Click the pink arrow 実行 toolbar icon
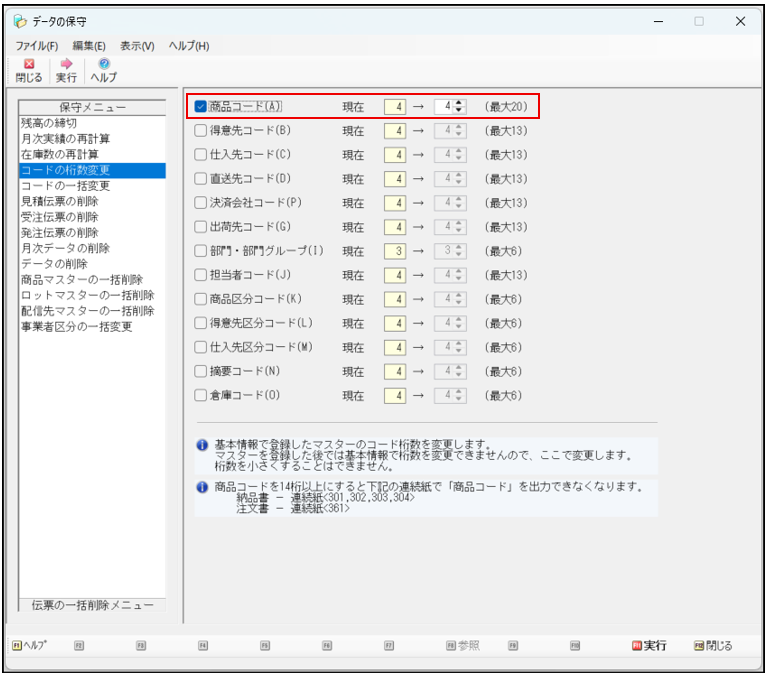Image resolution: width=769 pixels, height=675 pixels. tap(66, 64)
